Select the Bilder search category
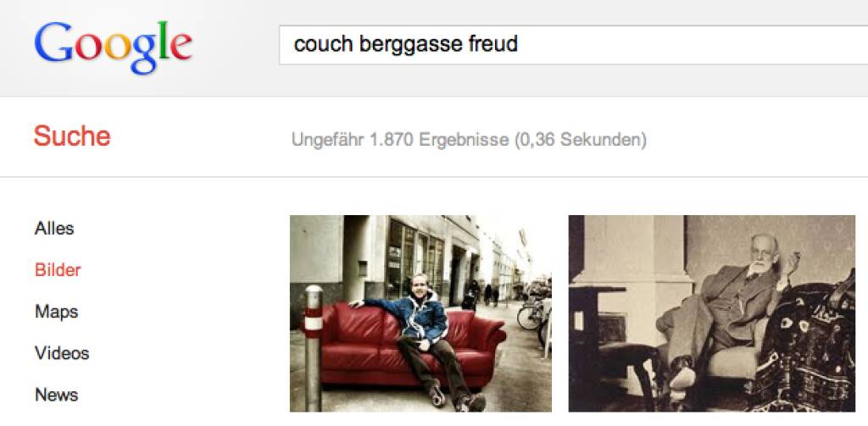 (x=58, y=270)
